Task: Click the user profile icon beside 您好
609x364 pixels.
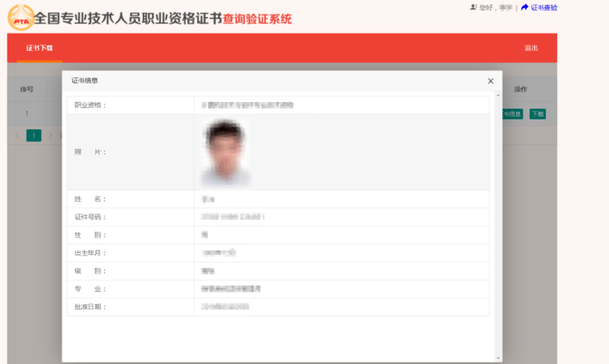Action: click(473, 7)
